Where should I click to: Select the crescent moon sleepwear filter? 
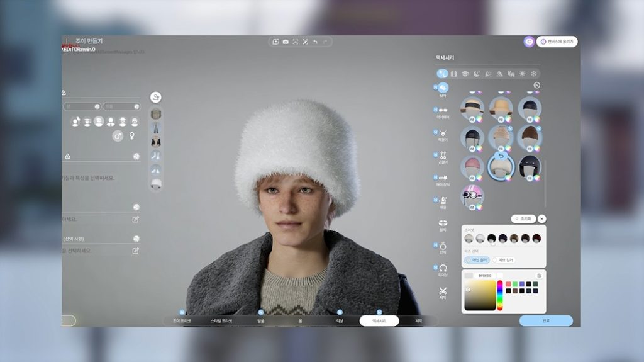(477, 74)
